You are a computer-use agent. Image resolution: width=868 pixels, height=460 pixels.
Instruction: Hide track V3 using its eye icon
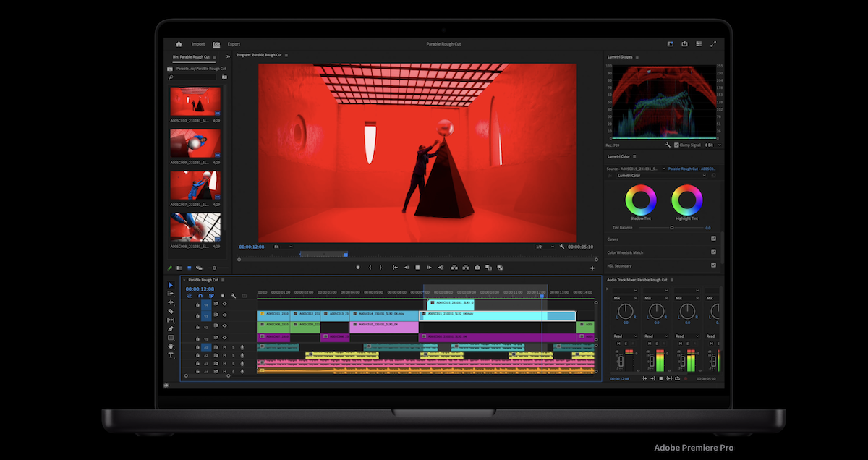point(224,315)
